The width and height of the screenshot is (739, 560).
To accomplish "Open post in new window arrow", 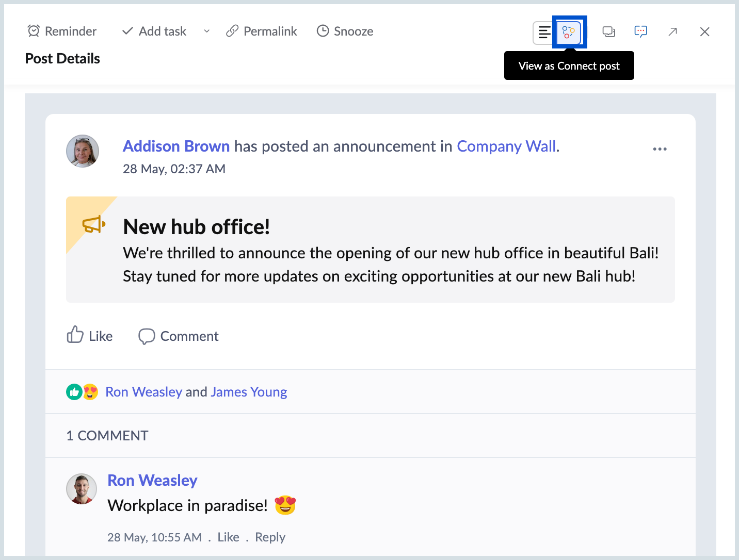I will click(x=672, y=32).
